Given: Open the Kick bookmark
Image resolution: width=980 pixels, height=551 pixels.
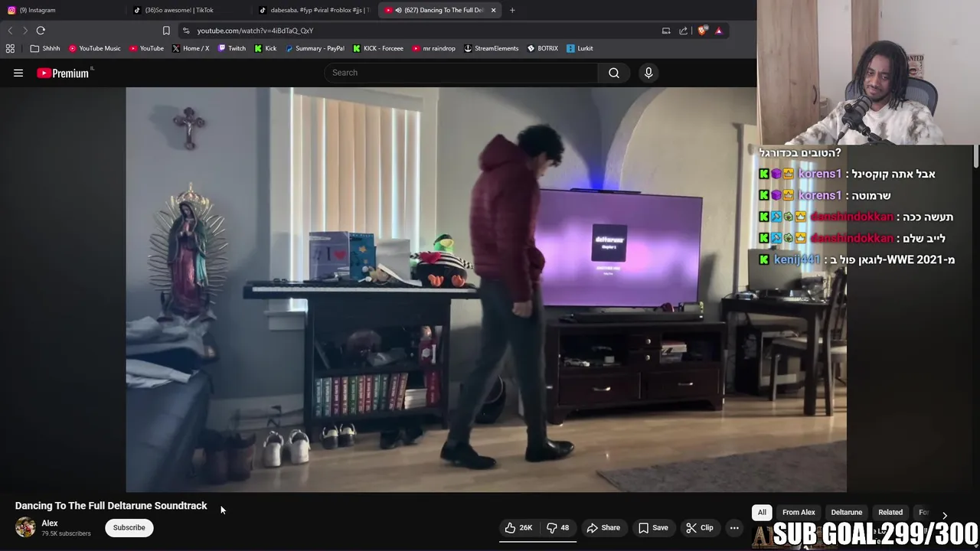Looking at the screenshot, I should click(266, 48).
